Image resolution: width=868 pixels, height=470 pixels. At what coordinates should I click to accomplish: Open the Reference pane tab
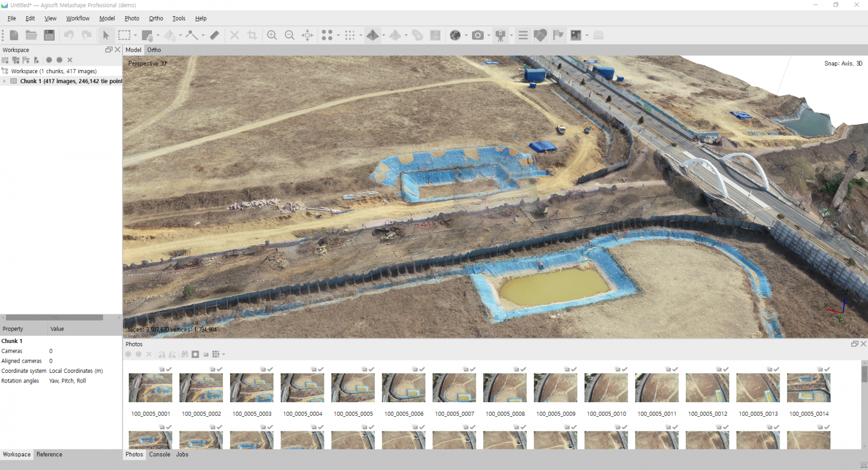pos(49,455)
